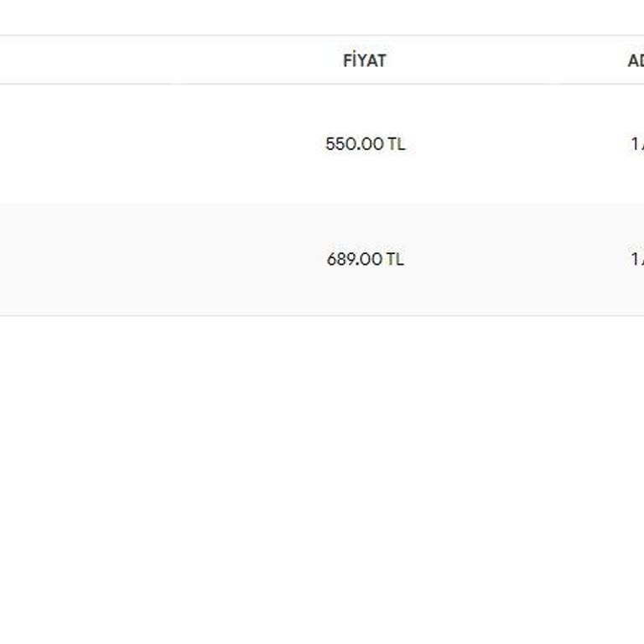Click the quantity value in the 550.00 TL row

click(x=636, y=144)
